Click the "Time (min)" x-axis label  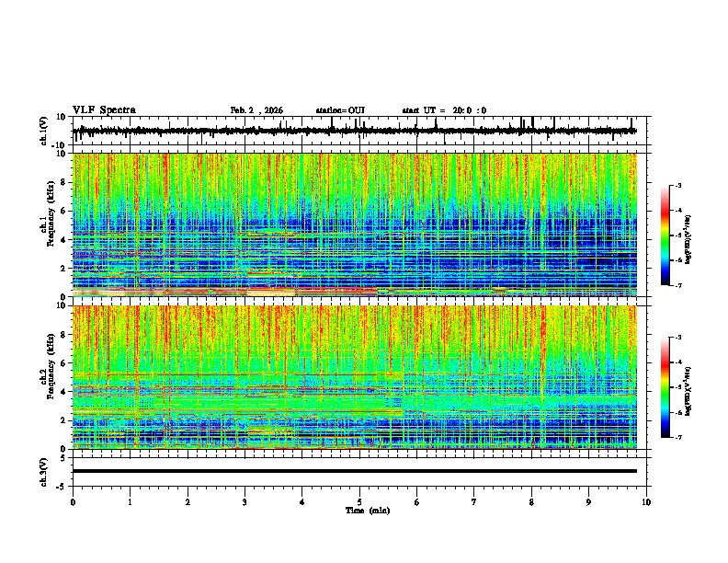(368, 511)
